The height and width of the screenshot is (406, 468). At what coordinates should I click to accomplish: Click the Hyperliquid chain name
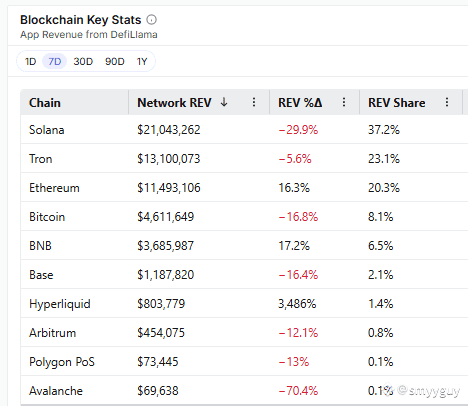pyautogui.click(x=60, y=304)
